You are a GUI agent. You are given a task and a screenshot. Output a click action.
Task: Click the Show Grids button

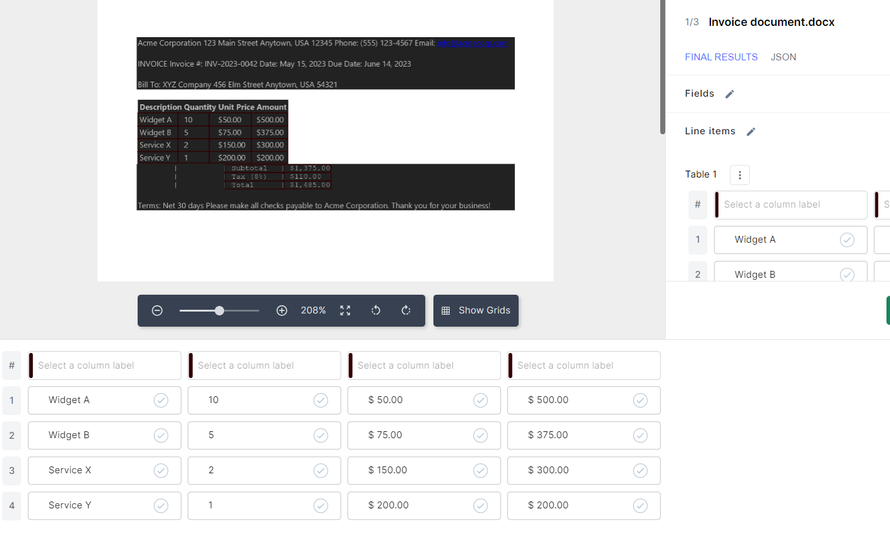coord(476,311)
